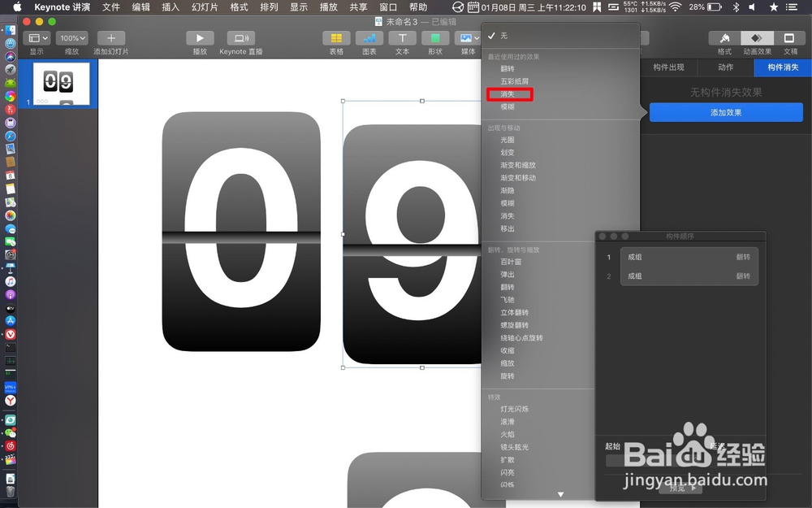Switch to the 动作 tab
The image size is (812, 508).
click(x=725, y=67)
